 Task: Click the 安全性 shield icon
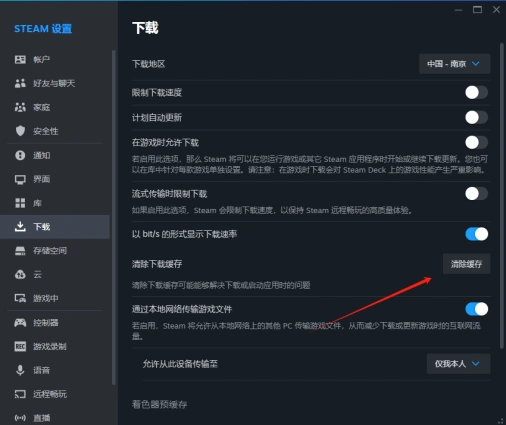coord(20,131)
